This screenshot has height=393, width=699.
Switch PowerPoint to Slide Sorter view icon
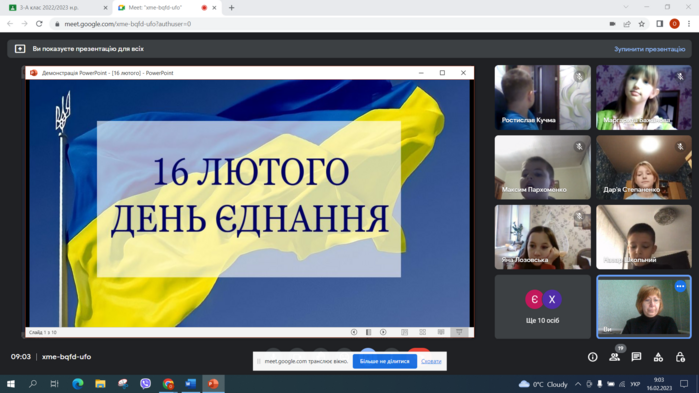(423, 332)
